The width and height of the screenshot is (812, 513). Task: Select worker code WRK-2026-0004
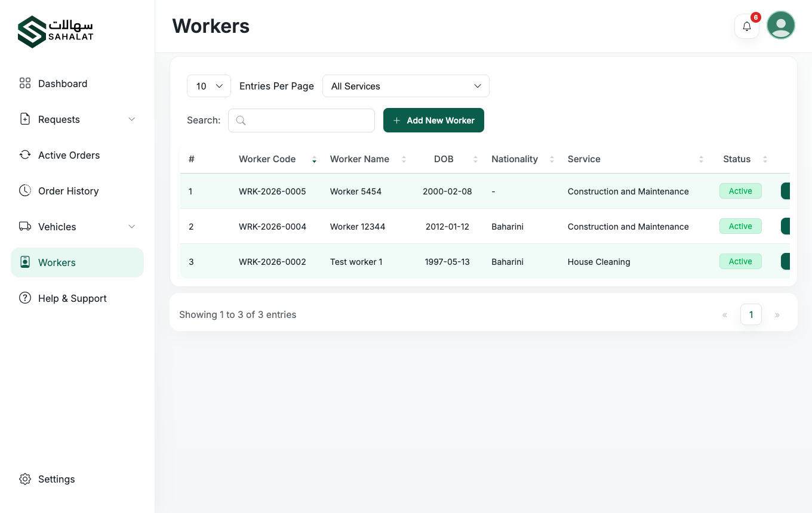click(272, 227)
